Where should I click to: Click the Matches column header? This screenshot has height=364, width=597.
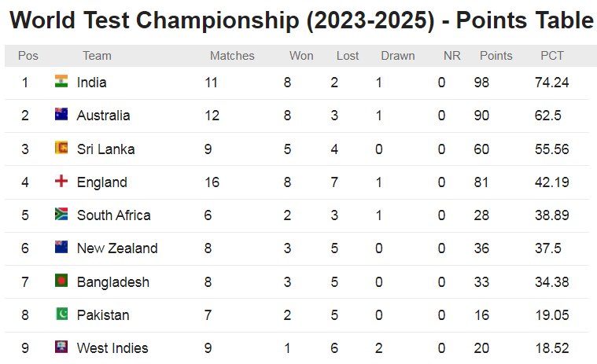(x=232, y=56)
